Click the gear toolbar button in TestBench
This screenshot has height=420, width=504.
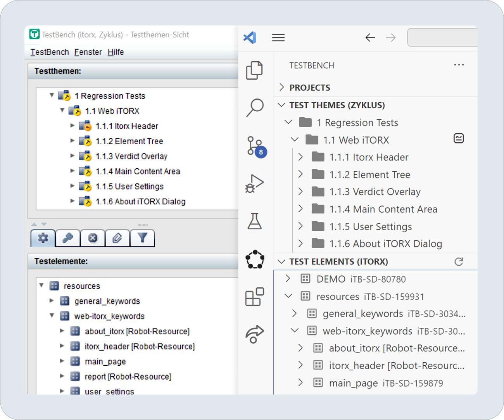43,238
